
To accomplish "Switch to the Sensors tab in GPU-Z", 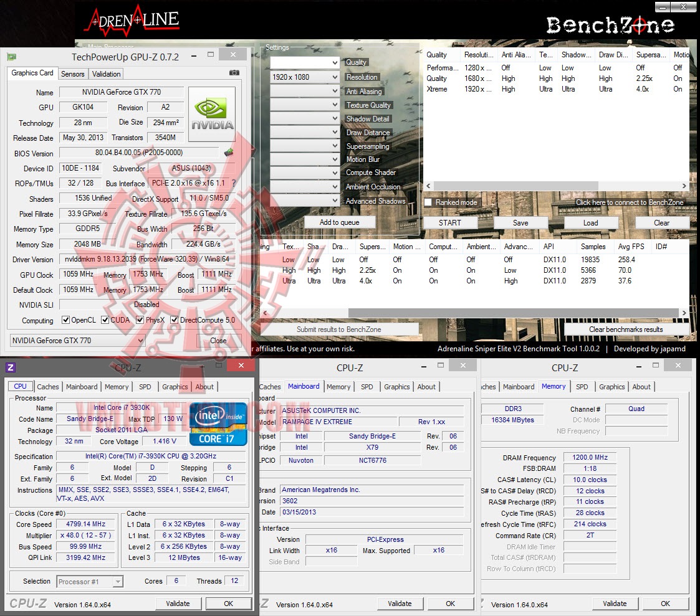I will (x=72, y=74).
